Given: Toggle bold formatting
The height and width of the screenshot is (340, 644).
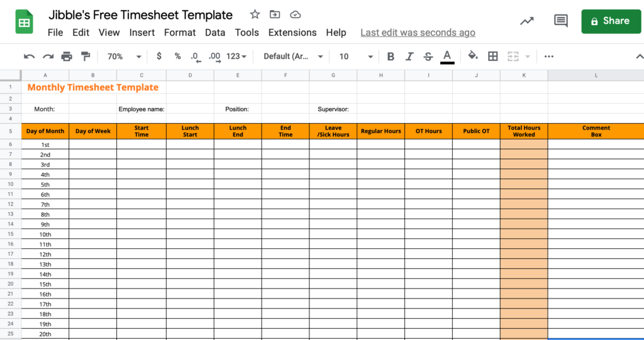Looking at the screenshot, I should pos(391,57).
